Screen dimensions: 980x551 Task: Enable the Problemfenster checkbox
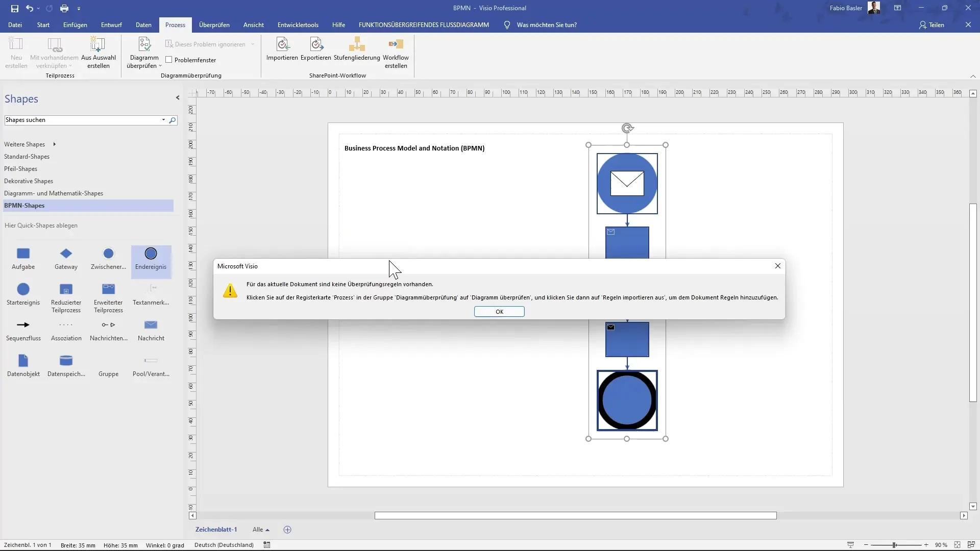point(169,60)
